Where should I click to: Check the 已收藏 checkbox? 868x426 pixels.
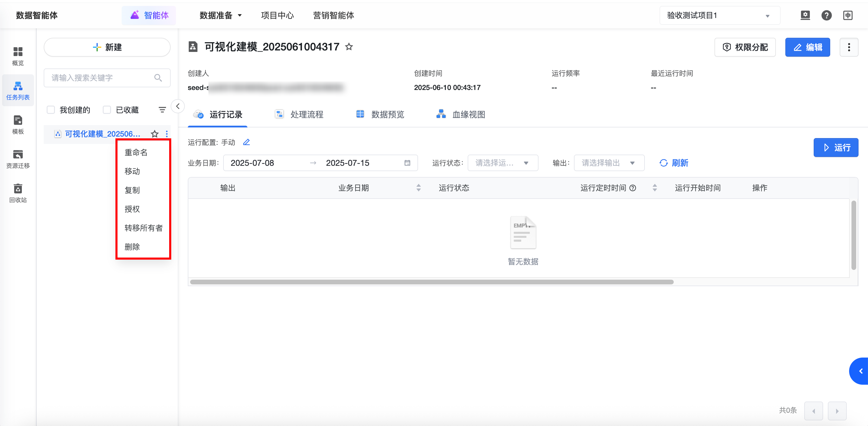107,110
